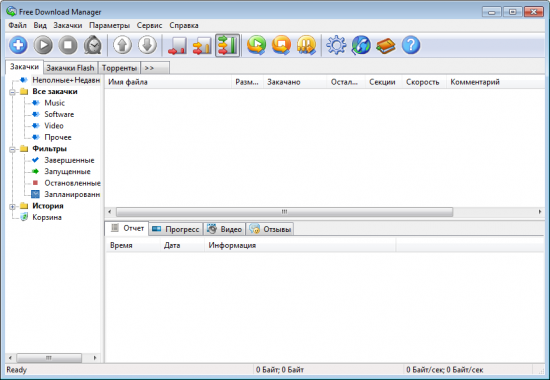Open the Сервис menu

[x=149, y=25]
